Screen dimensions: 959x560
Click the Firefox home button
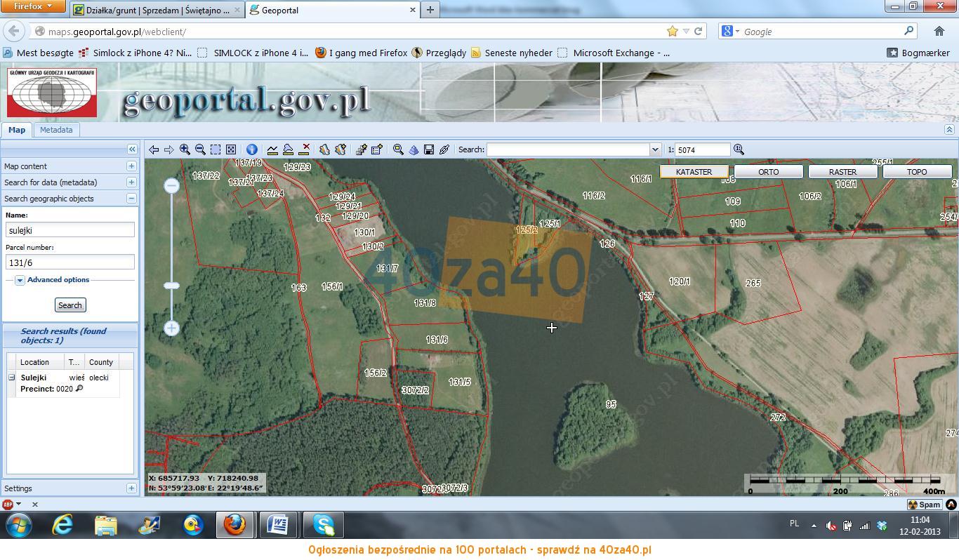point(939,31)
